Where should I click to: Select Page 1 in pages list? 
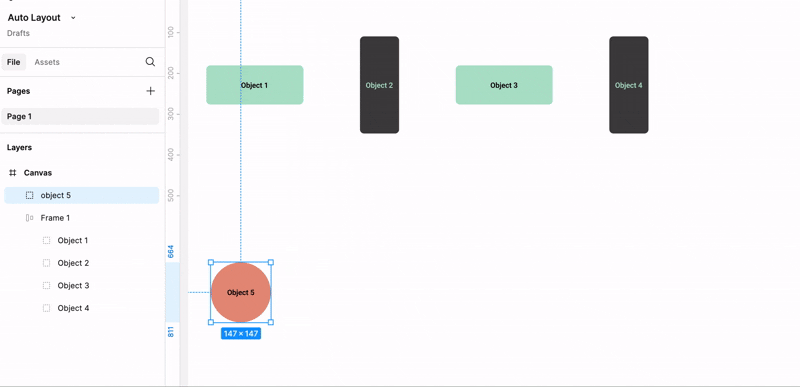pos(80,116)
